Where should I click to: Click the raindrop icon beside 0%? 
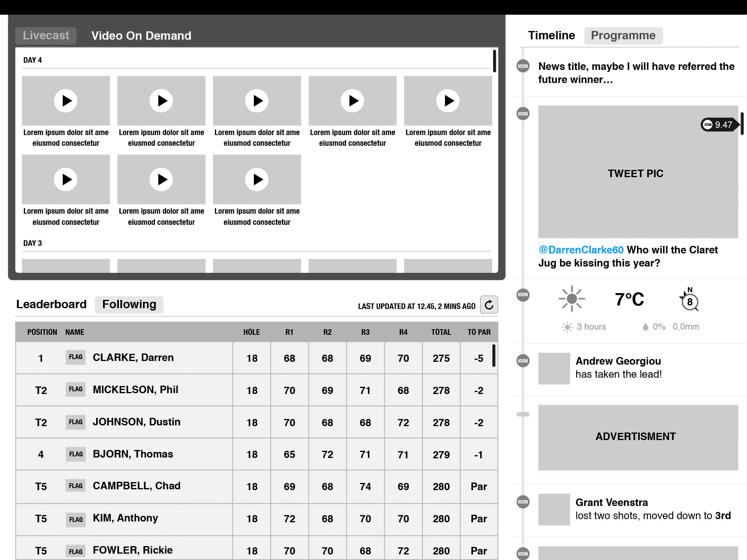point(645,326)
